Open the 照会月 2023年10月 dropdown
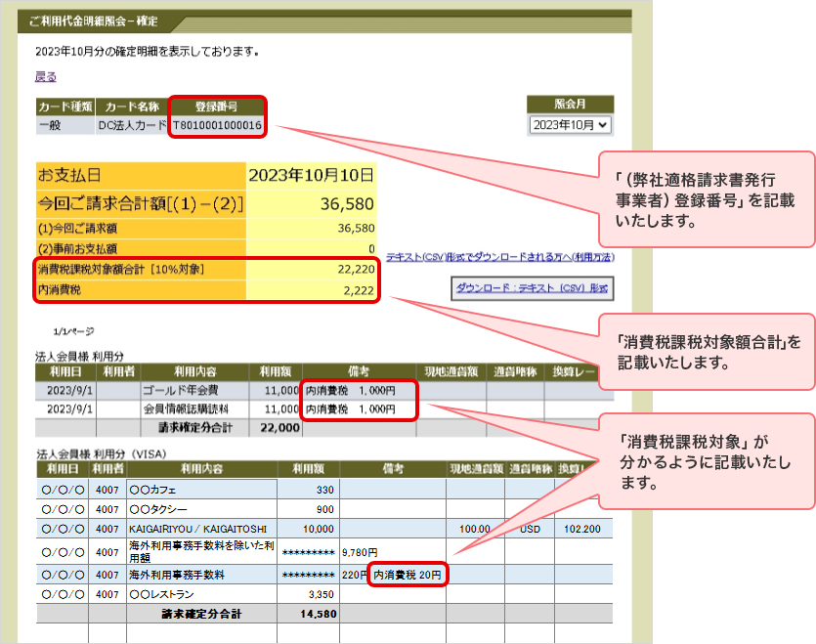 [571, 125]
